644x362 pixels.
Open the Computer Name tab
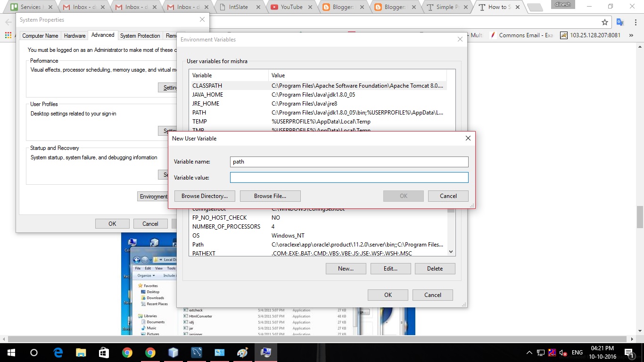click(40, 35)
